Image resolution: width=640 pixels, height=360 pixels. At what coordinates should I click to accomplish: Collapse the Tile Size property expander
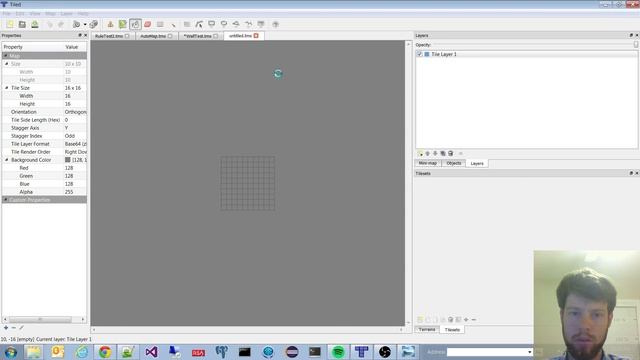(x=7, y=88)
